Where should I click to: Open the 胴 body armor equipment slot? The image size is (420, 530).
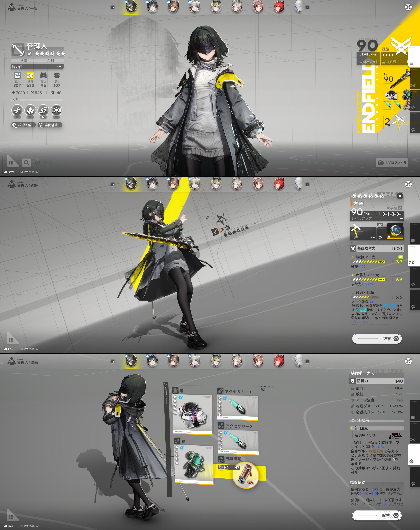(192, 414)
